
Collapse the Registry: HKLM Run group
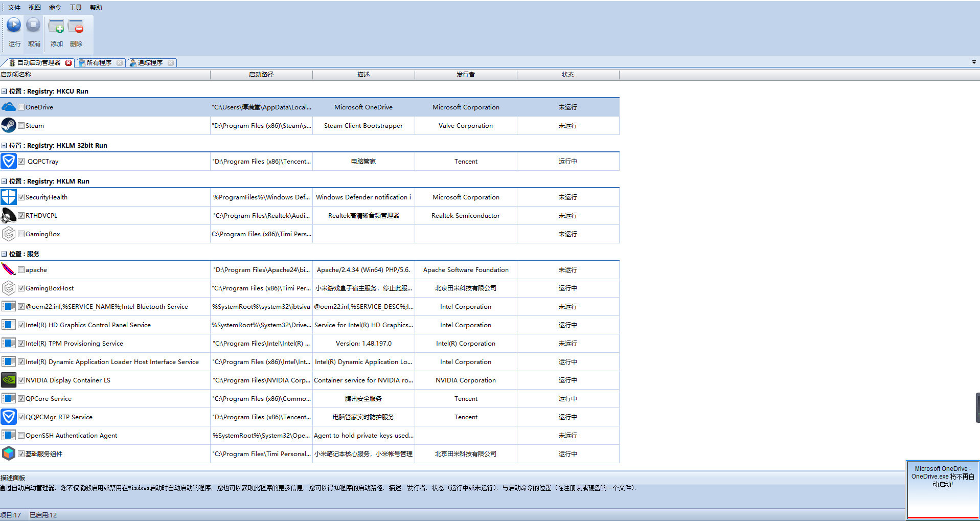tap(4, 182)
